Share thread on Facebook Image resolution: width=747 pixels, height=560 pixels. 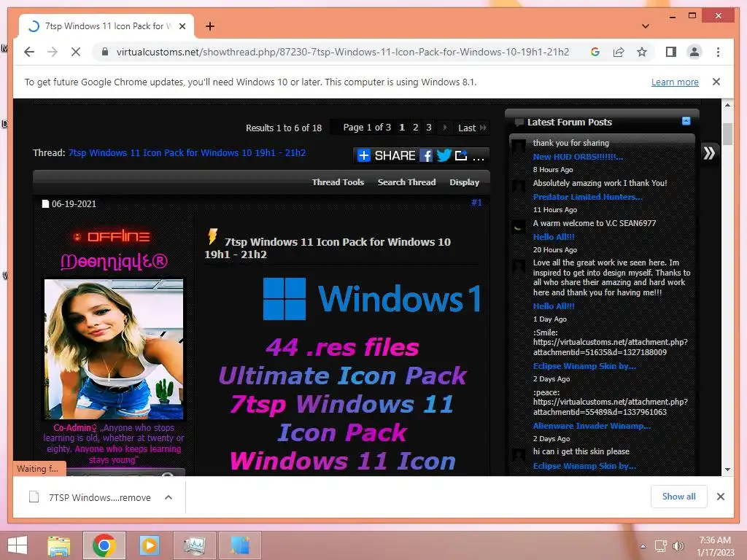426,155
